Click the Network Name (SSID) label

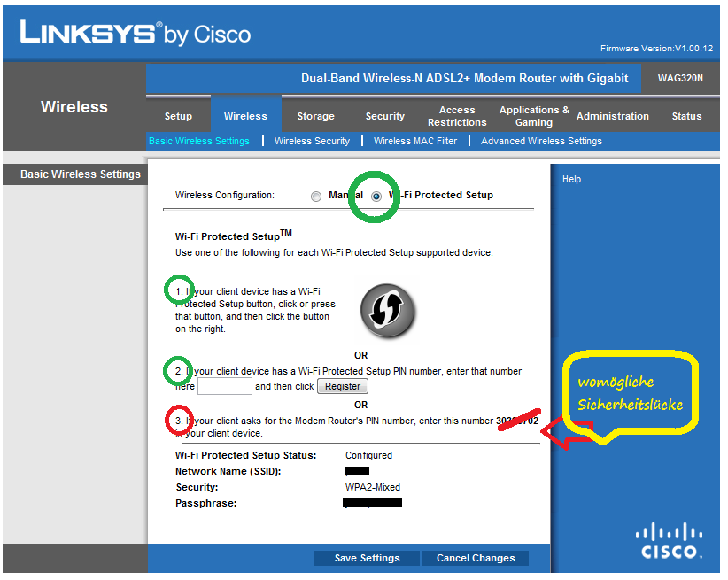[228, 471]
